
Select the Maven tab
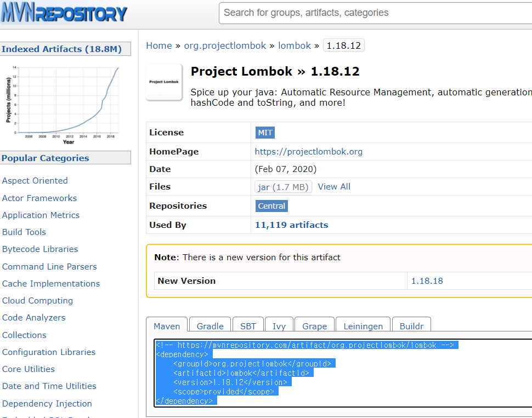point(167,326)
